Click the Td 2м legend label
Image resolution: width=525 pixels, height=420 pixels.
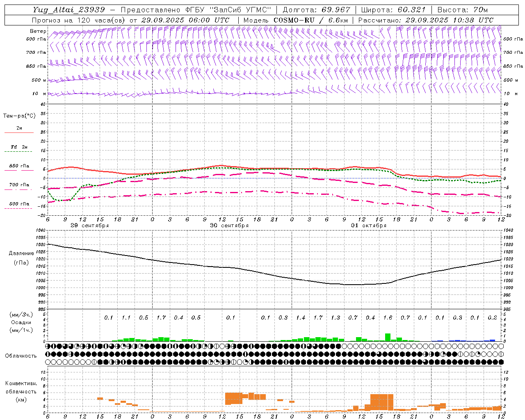[19, 147]
